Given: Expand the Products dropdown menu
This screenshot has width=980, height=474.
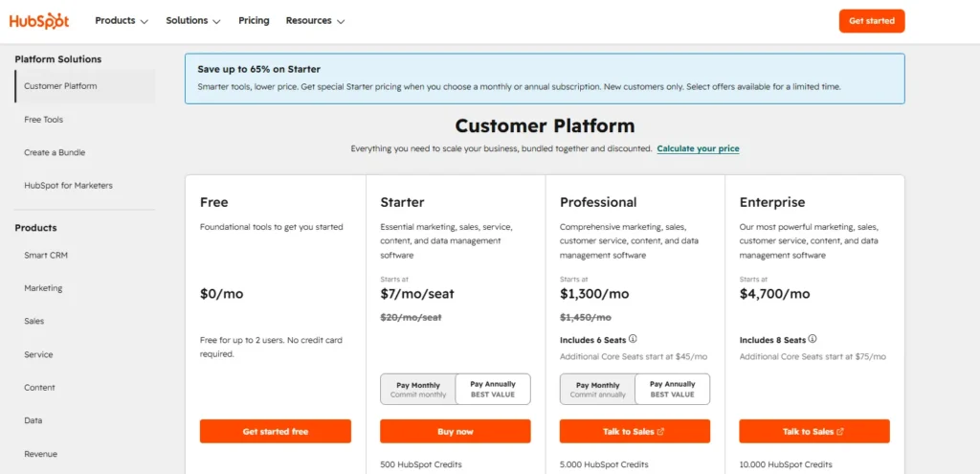Looking at the screenshot, I should point(122,21).
